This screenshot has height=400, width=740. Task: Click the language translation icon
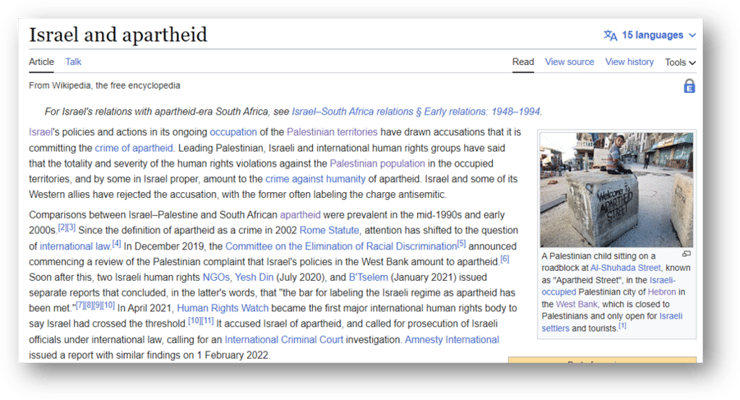pos(610,35)
